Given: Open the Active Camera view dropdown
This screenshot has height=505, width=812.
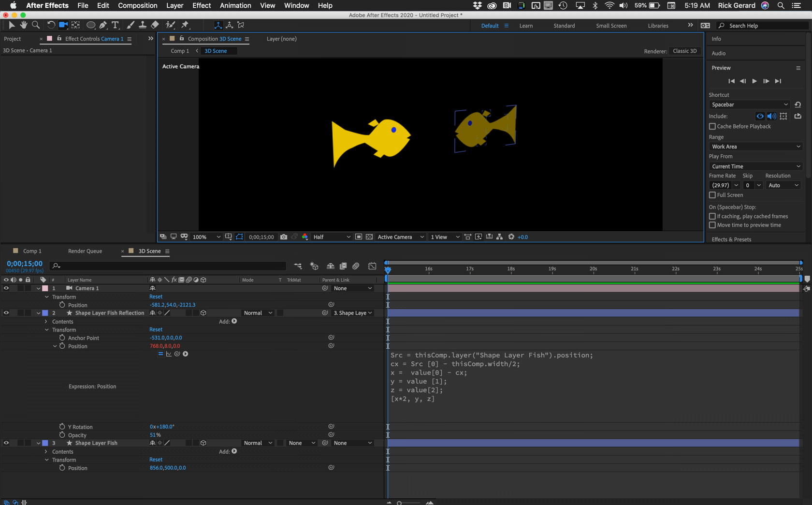Looking at the screenshot, I should (x=400, y=237).
